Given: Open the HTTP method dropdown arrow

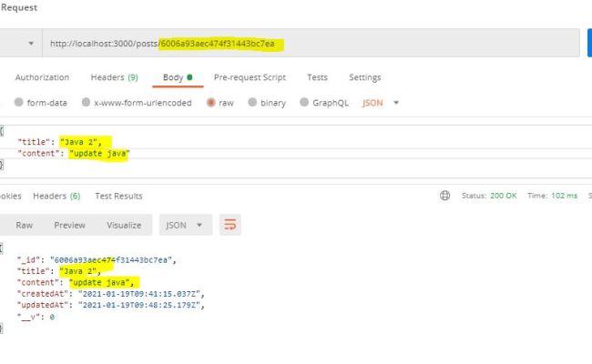Looking at the screenshot, I should [31, 44].
